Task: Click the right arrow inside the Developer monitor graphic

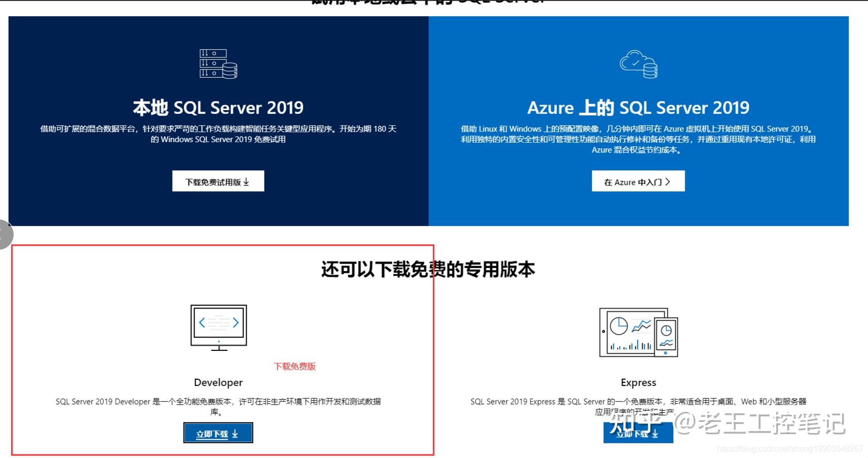Action: [236, 322]
